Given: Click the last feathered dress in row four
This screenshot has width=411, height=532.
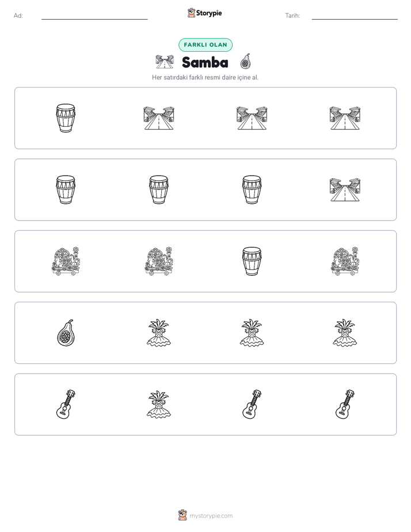Looking at the screenshot, I should tap(345, 333).
